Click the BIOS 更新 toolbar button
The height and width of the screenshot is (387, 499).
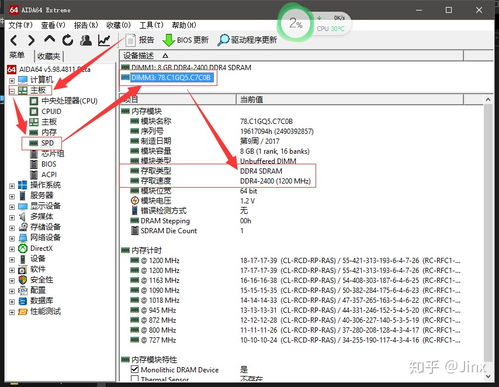point(185,40)
